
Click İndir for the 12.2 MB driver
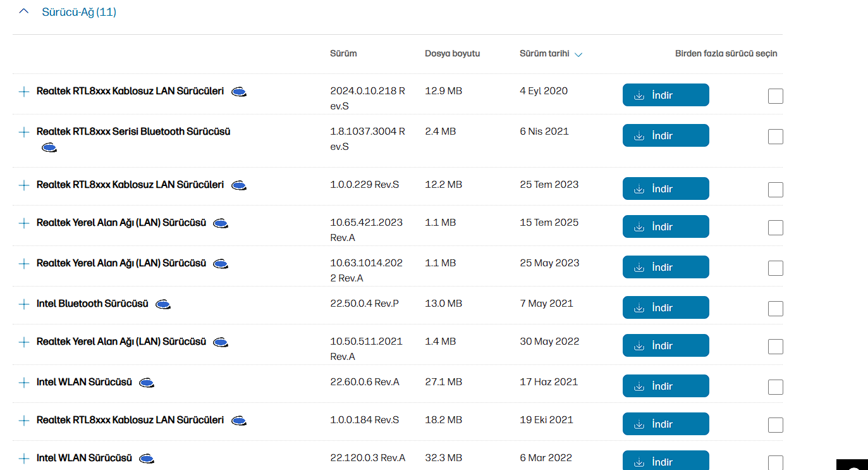[x=666, y=189]
